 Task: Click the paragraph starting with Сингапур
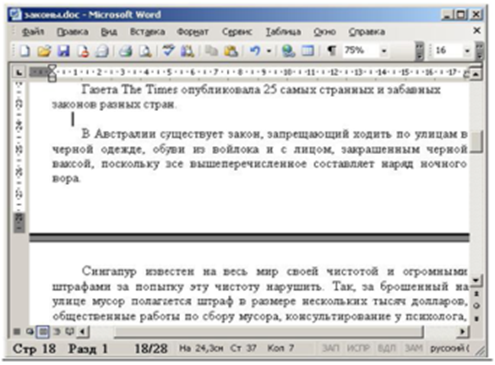coord(260,293)
